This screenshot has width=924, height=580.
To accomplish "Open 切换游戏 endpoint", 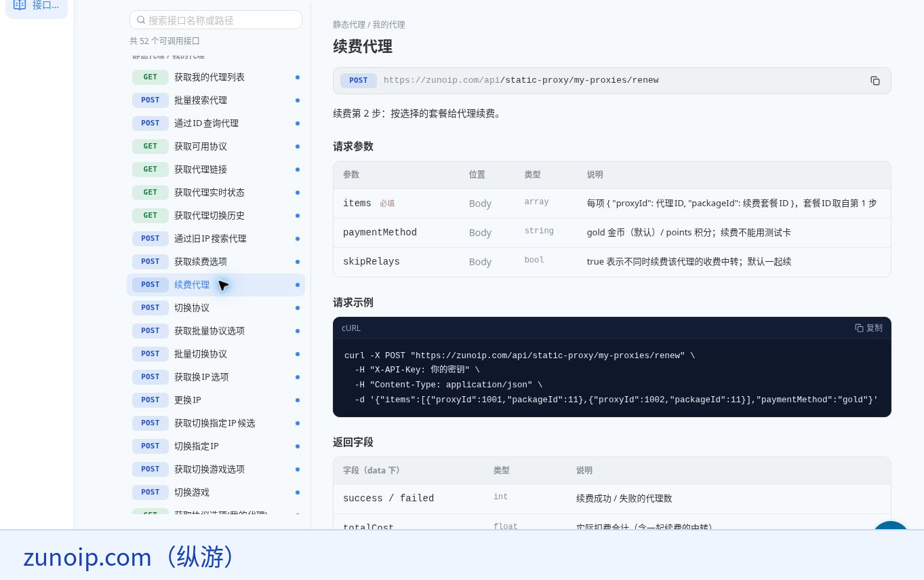I will point(216,492).
